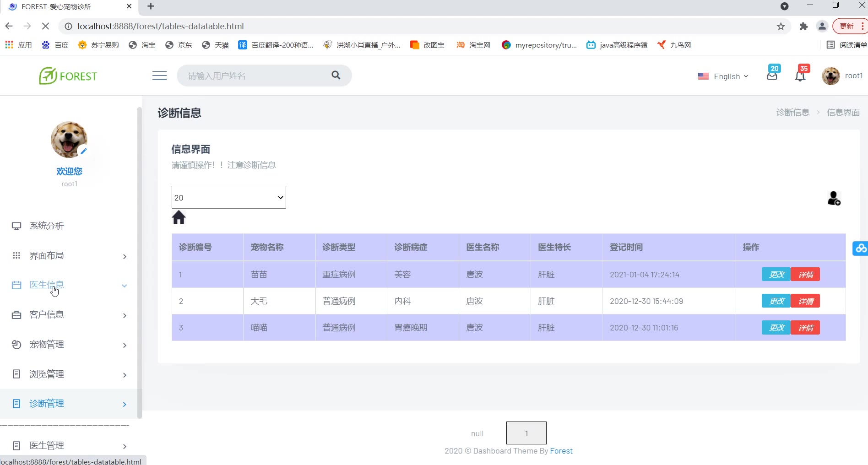The width and height of the screenshot is (868, 465).
Task: Toggle the hamburger sidebar menu icon
Action: pos(159,76)
